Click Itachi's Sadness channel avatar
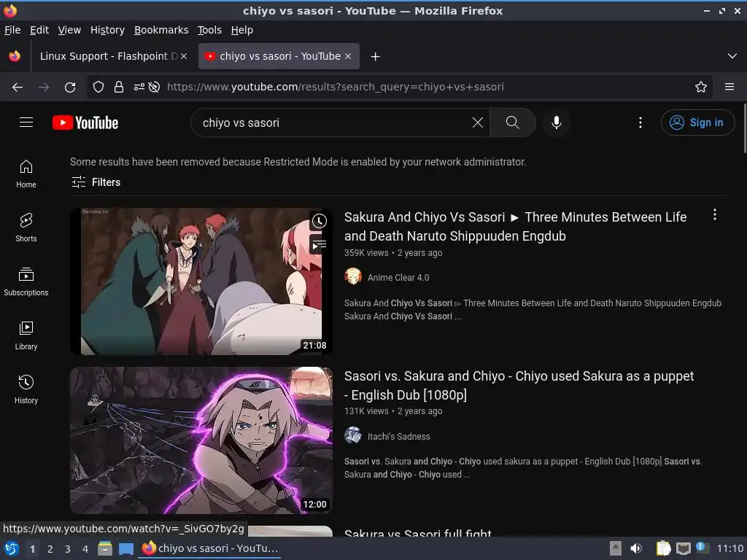747x560 pixels. click(x=353, y=435)
